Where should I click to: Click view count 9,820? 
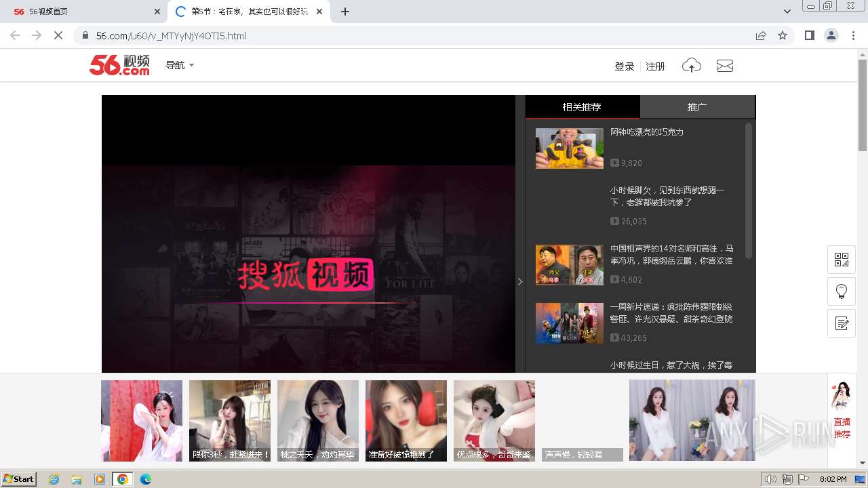pos(631,163)
